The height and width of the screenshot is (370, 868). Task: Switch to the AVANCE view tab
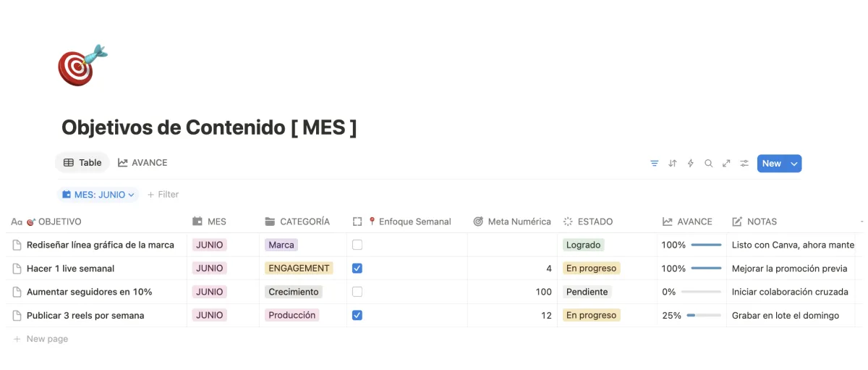(142, 163)
